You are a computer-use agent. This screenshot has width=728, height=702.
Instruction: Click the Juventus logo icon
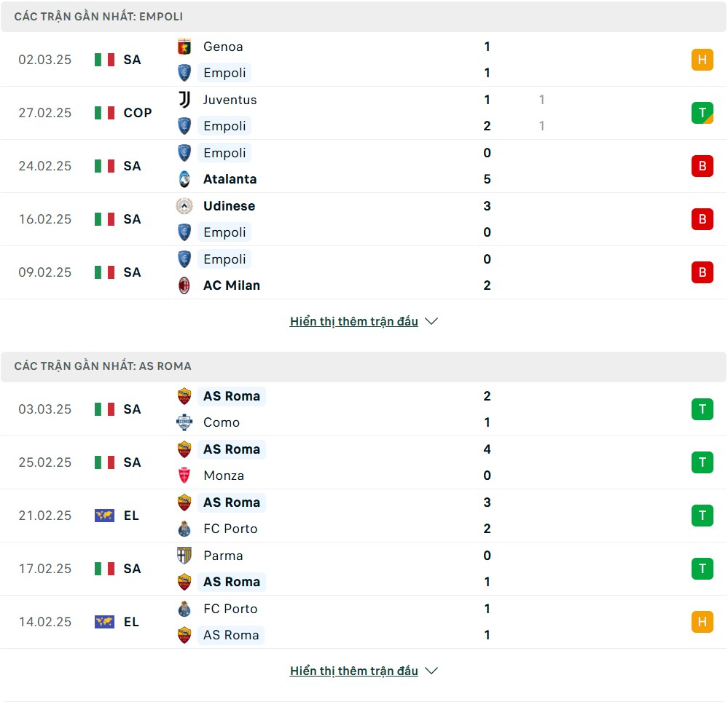point(184,100)
